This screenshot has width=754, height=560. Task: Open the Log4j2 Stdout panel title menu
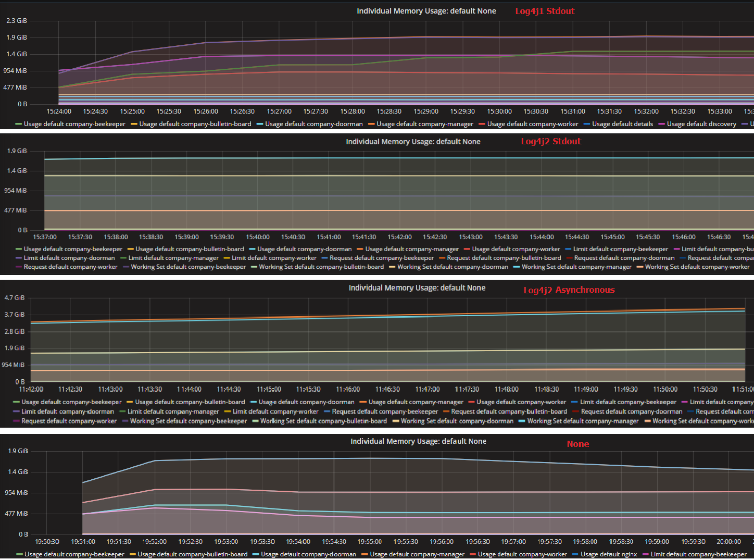413,142
